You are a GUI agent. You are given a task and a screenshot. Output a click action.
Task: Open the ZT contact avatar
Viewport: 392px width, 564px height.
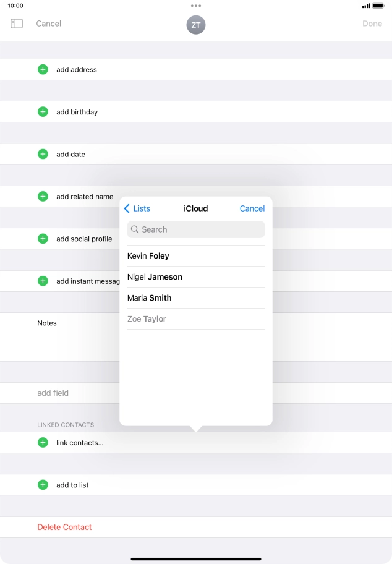[195, 25]
